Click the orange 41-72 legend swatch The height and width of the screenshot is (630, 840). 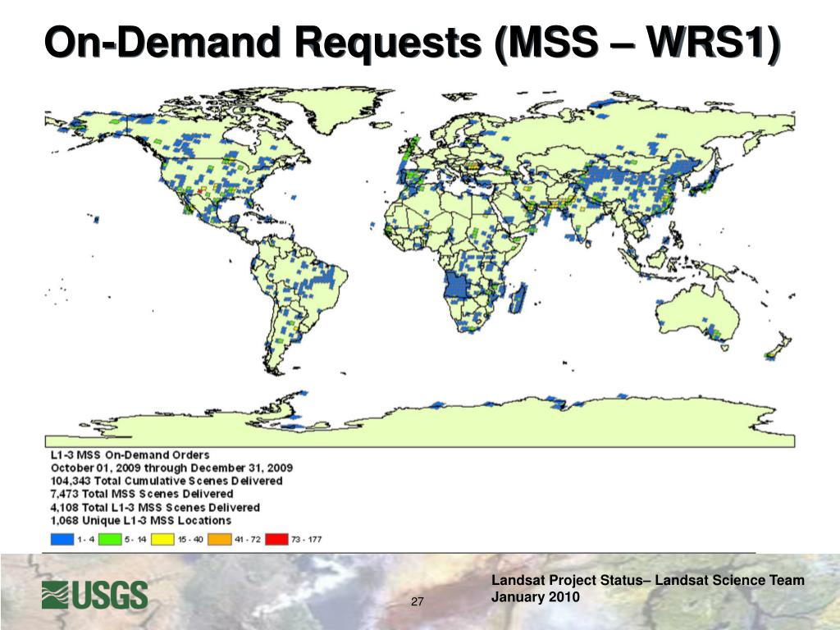tap(220, 539)
